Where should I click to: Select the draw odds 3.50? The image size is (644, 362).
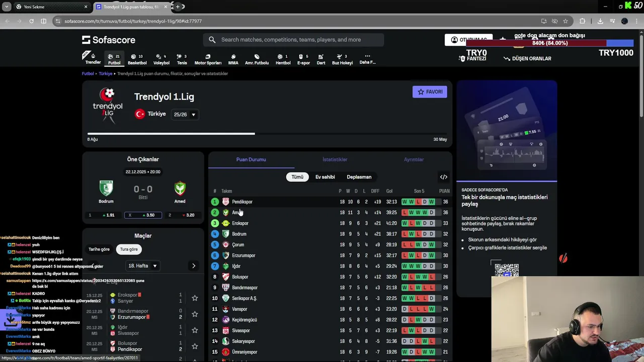point(143,215)
